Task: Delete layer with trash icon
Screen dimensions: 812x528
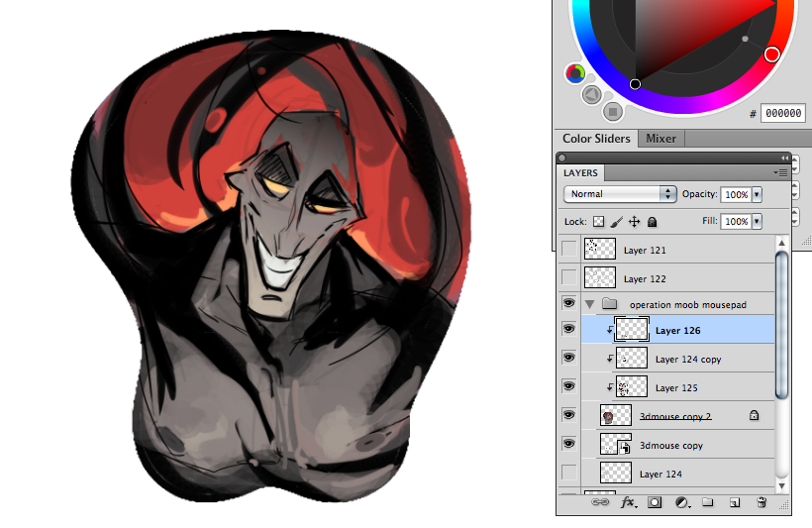Action: click(x=761, y=503)
